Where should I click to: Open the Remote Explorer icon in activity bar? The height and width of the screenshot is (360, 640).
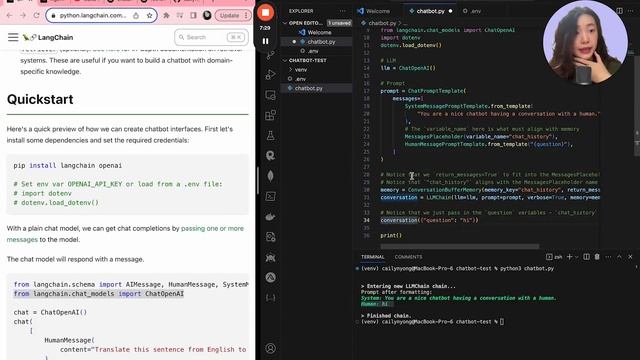click(x=270, y=95)
